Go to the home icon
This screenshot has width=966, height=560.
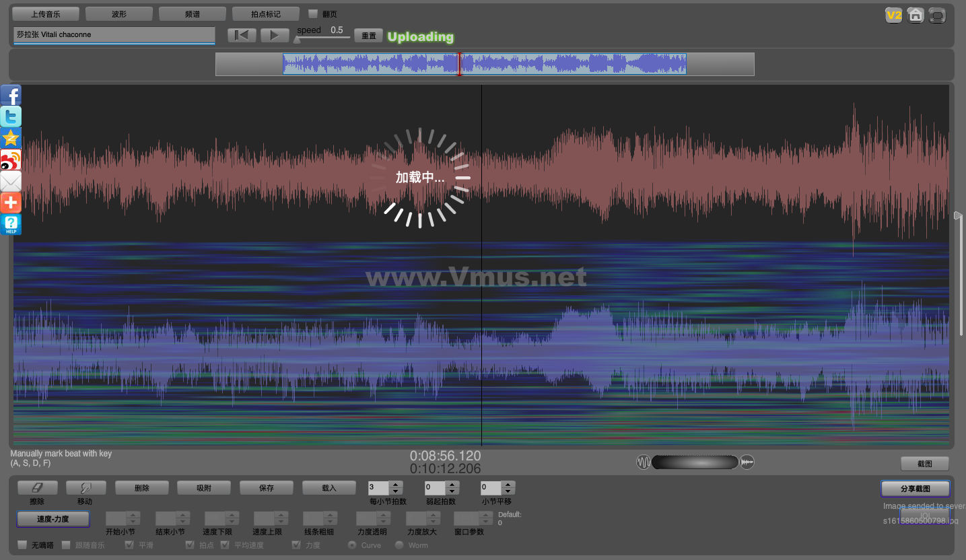915,15
